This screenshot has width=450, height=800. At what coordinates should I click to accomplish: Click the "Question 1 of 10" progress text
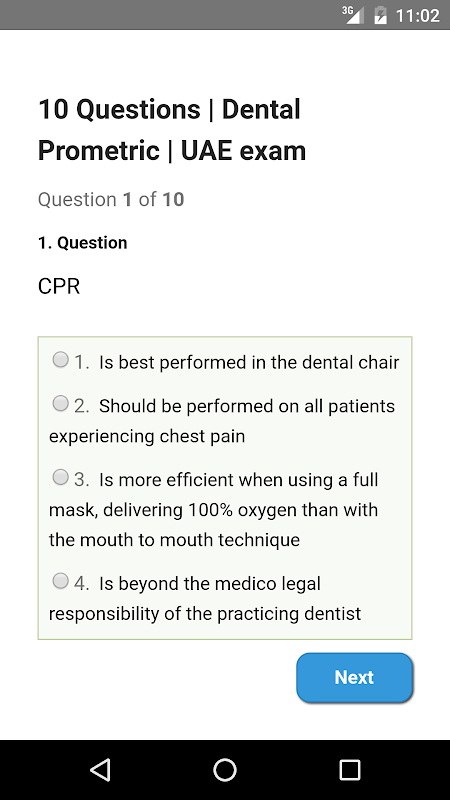click(111, 199)
